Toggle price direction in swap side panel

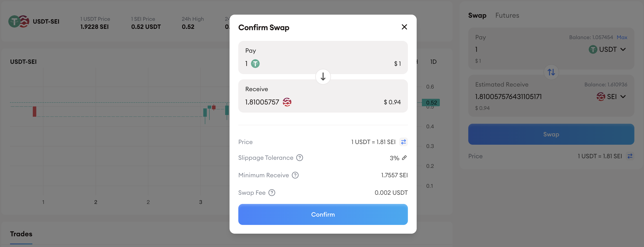click(x=630, y=156)
